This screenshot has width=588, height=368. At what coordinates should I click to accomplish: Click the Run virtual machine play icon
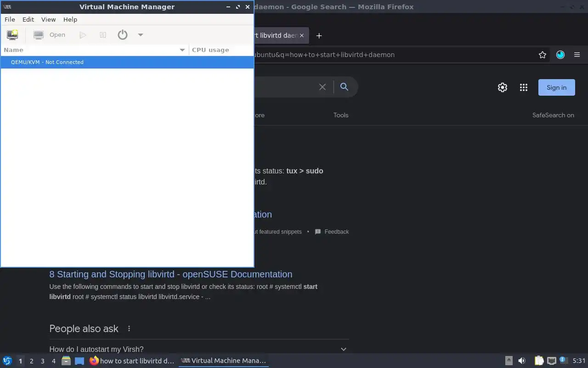pyautogui.click(x=83, y=34)
